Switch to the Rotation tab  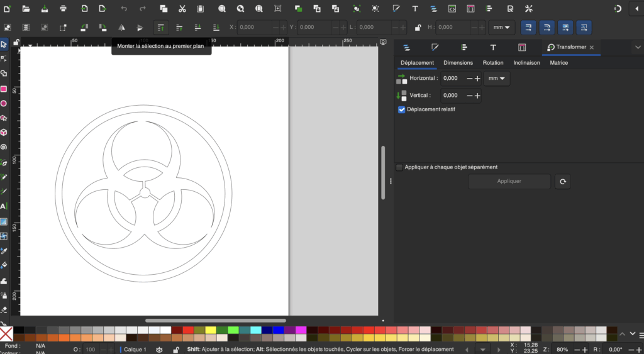tap(492, 63)
